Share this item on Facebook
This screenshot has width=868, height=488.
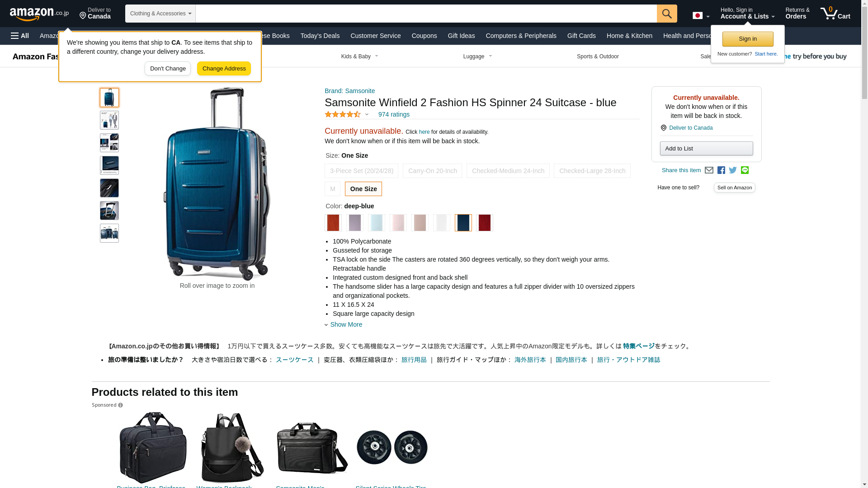point(721,170)
